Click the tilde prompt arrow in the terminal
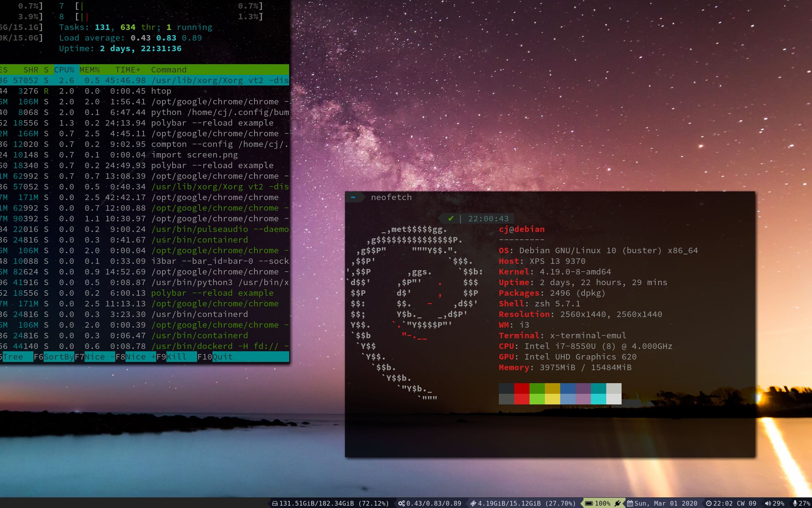Image resolution: width=812 pixels, height=508 pixels. [353, 197]
